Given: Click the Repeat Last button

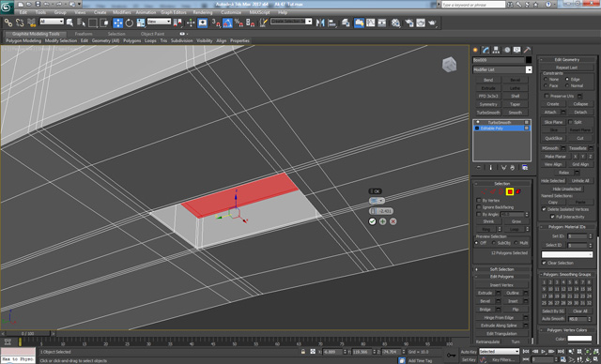Looking at the screenshot, I should [566, 68].
